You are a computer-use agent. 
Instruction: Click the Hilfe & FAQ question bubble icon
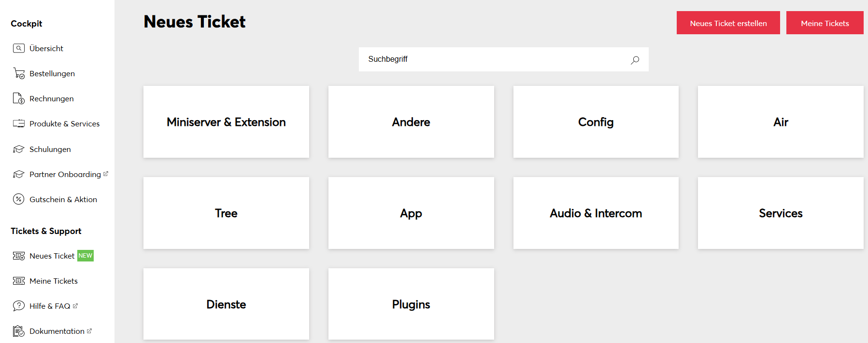coord(18,306)
